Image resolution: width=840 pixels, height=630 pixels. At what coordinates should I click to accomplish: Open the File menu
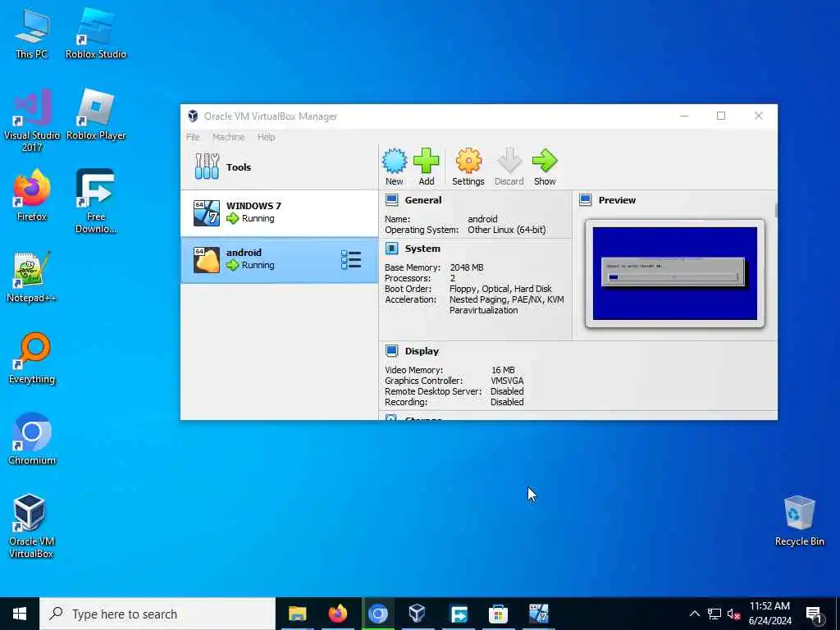point(193,137)
